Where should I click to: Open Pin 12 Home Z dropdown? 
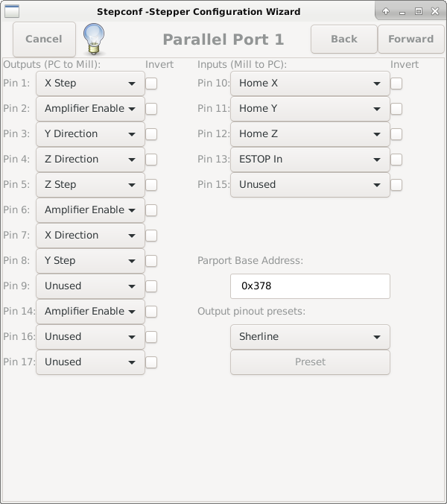pyautogui.click(x=310, y=134)
